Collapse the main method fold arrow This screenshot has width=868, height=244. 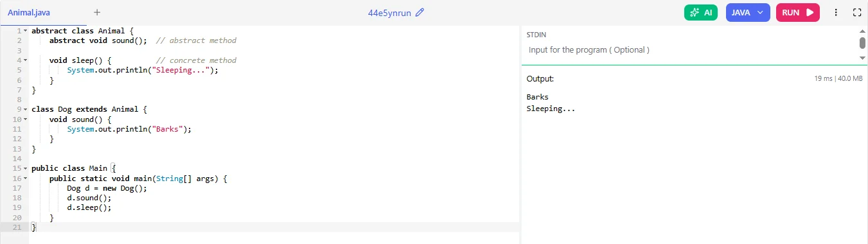tap(25, 179)
